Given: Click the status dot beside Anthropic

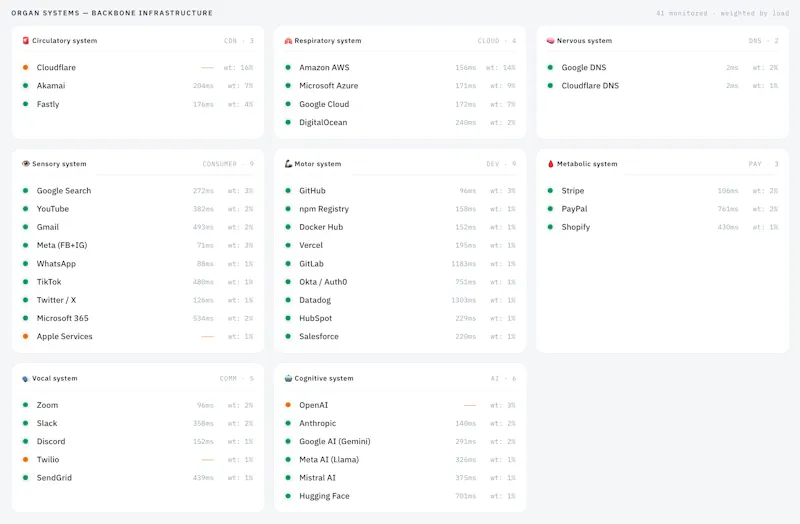Looking at the screenshot, I should coord(288,423).
